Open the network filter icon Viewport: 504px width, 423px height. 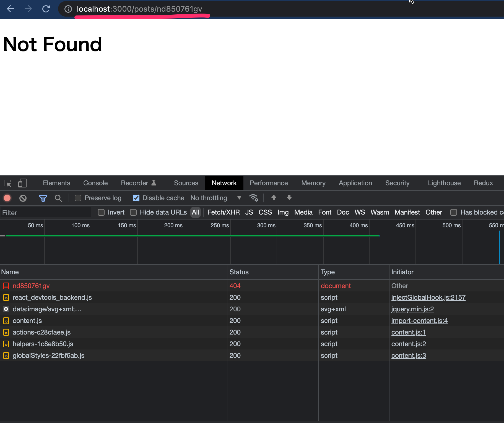coord(43,198)
